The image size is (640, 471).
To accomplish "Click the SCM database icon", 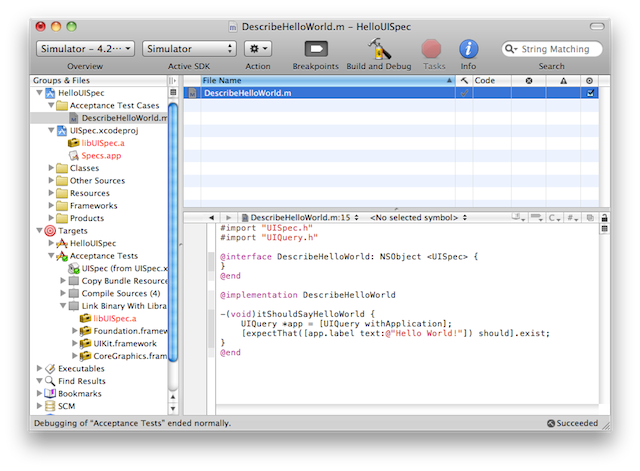I will (50, 406).
